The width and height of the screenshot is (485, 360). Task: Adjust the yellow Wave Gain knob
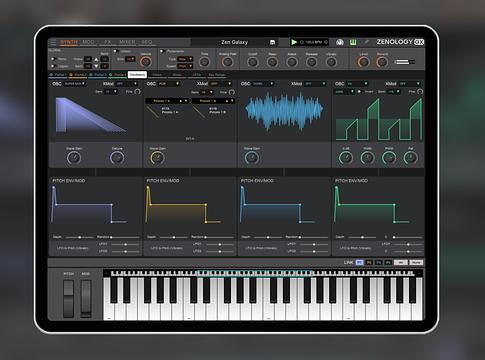[x=157, y=158]
